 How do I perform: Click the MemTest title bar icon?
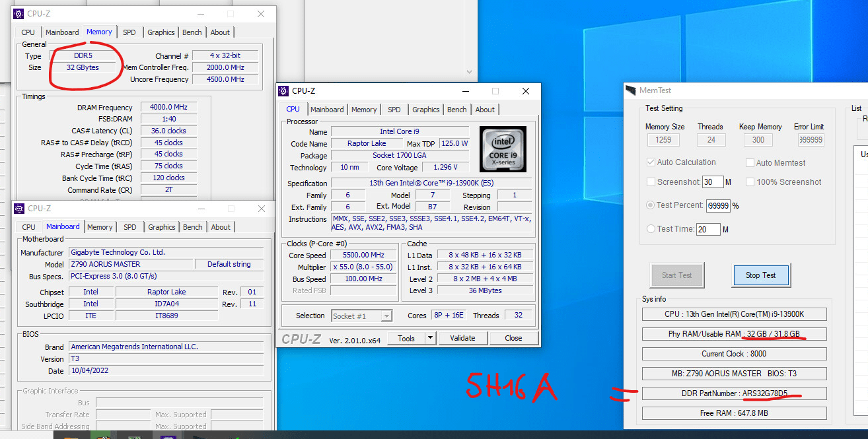pyautogui.click(x=630, y=90)
